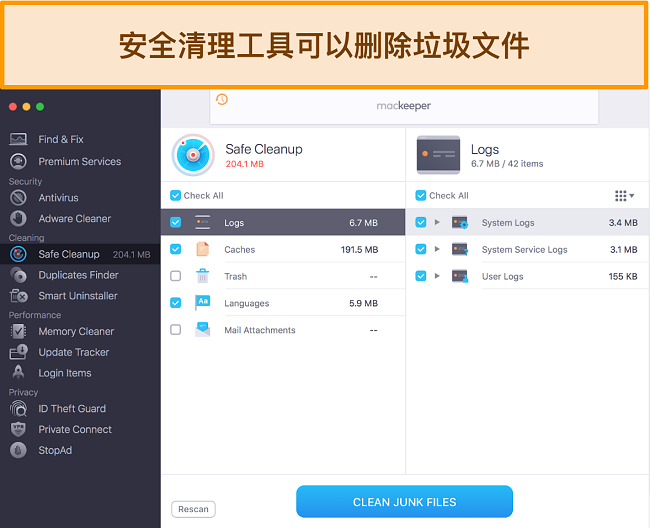Click the Trash bin icon

click(203, 276)
